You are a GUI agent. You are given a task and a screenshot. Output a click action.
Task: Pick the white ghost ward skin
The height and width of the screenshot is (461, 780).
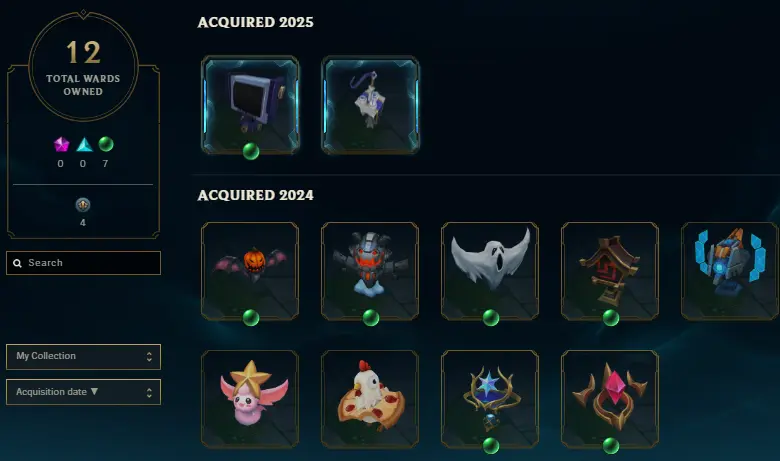pyautogui.click(x=490, y=271)
